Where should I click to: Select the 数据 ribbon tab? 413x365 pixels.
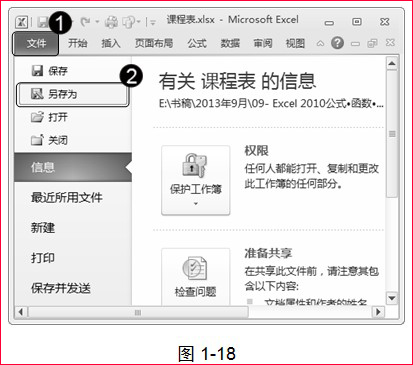(x=230, y=43)
